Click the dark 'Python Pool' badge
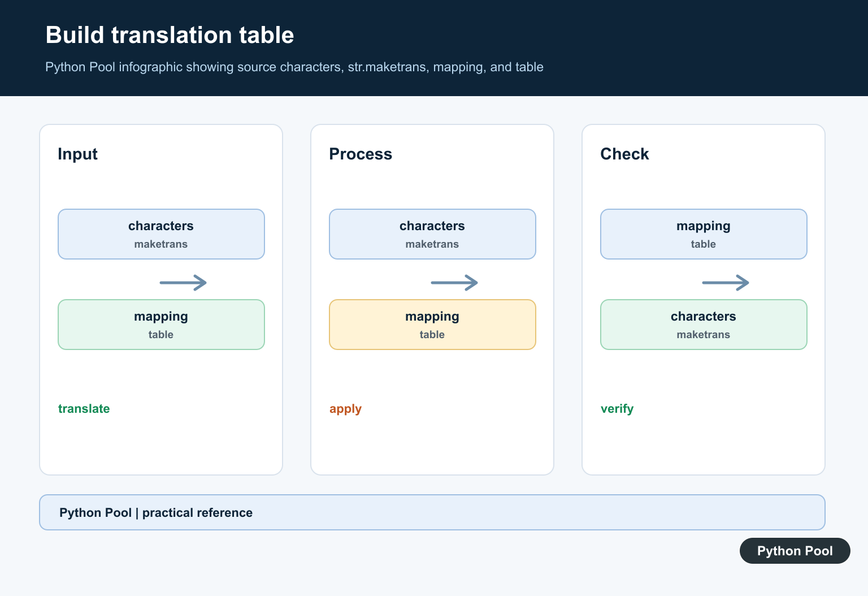The width and height of the screenshot is (868, 596). click(x=795, y=551)
